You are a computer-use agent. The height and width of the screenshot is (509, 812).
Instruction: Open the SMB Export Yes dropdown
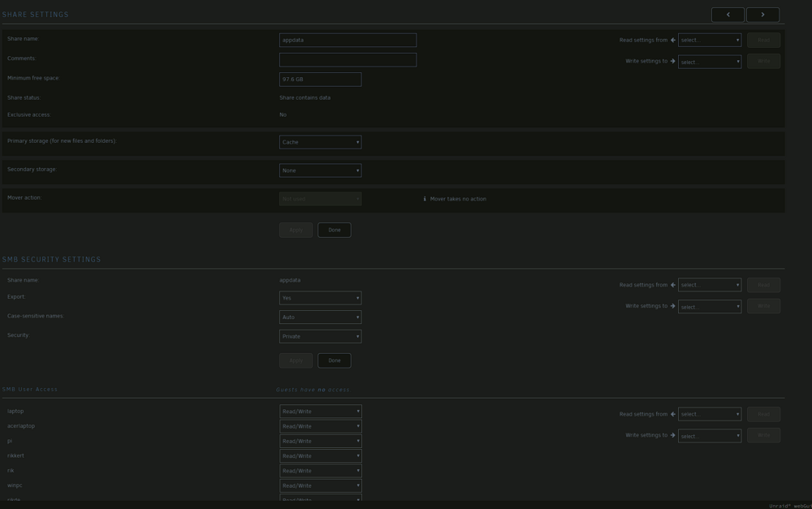[x=320, y=298]
